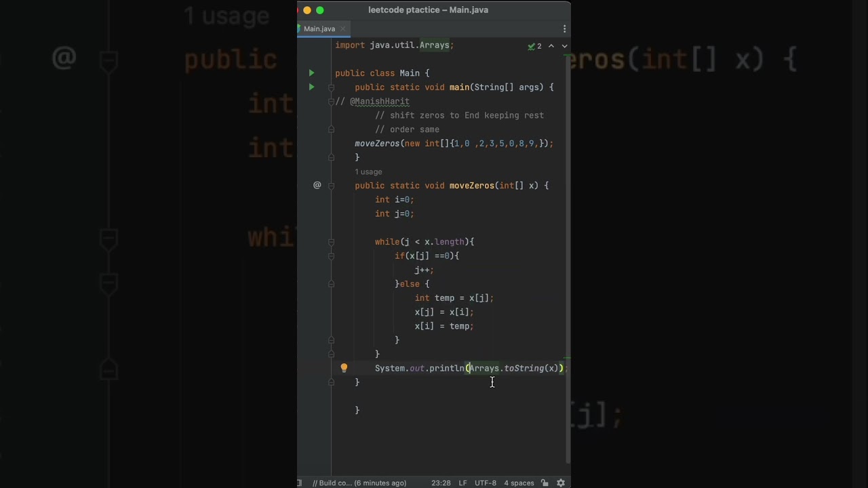Click fold end marker at while loop closing brace
The width and height of the screenshot is (868, 488).
[x=331, y=354]
